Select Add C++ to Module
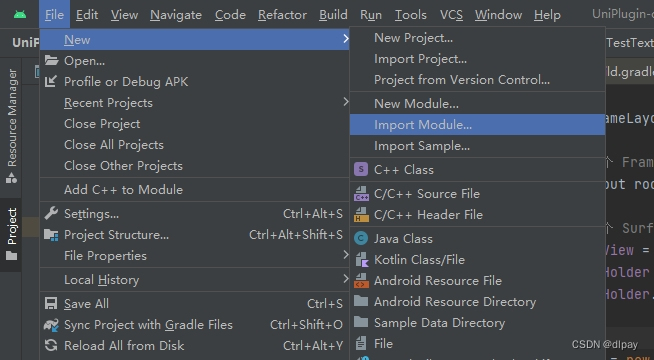654x360 pixels. coord(194,189)
